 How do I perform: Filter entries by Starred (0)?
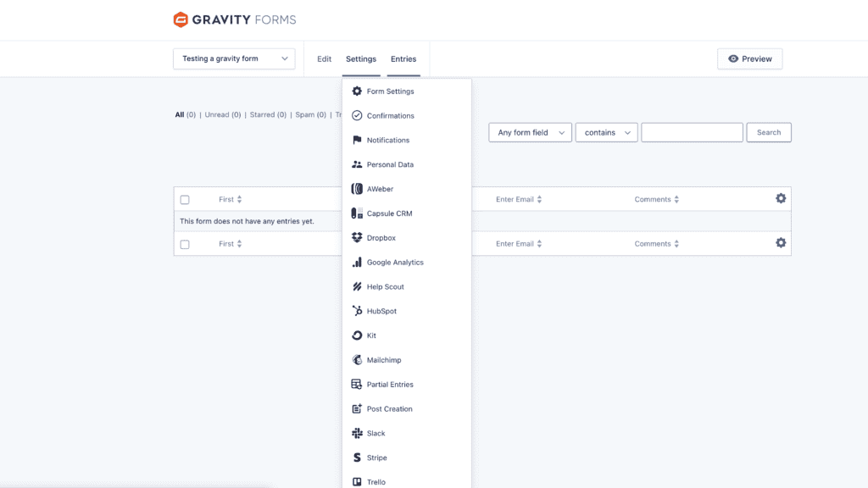pos(268,114)
